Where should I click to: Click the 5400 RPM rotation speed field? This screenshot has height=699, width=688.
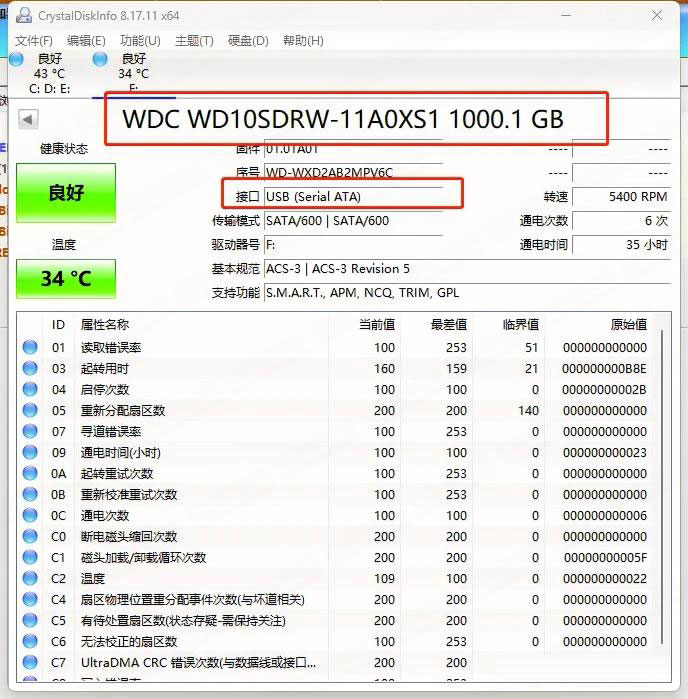point(622,197)
